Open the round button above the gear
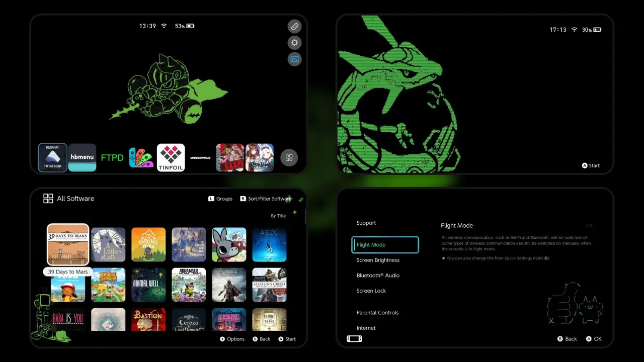 (x=295, y=26)
